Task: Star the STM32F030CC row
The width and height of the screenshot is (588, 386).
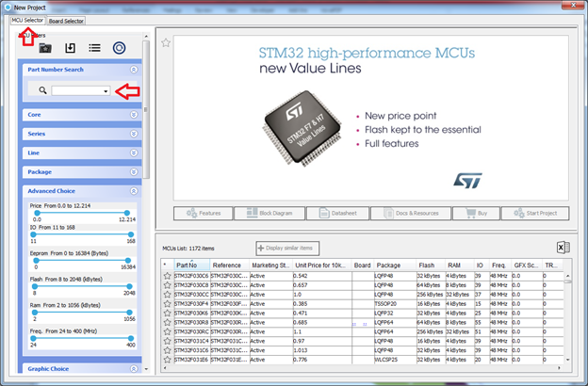Action: [x=167, y=295]
